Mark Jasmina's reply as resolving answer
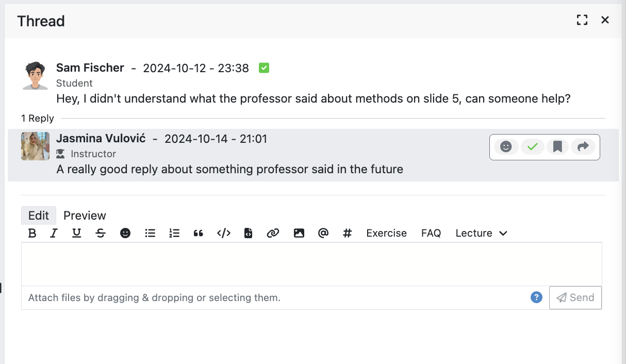The image size is (626, 364). coord(532,147)
